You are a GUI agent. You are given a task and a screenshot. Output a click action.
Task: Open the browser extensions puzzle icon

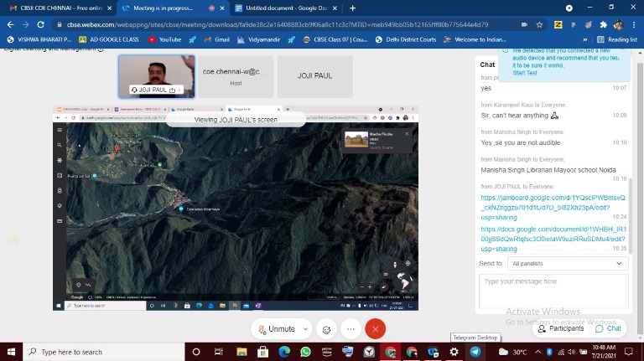[x=603, y=24]
